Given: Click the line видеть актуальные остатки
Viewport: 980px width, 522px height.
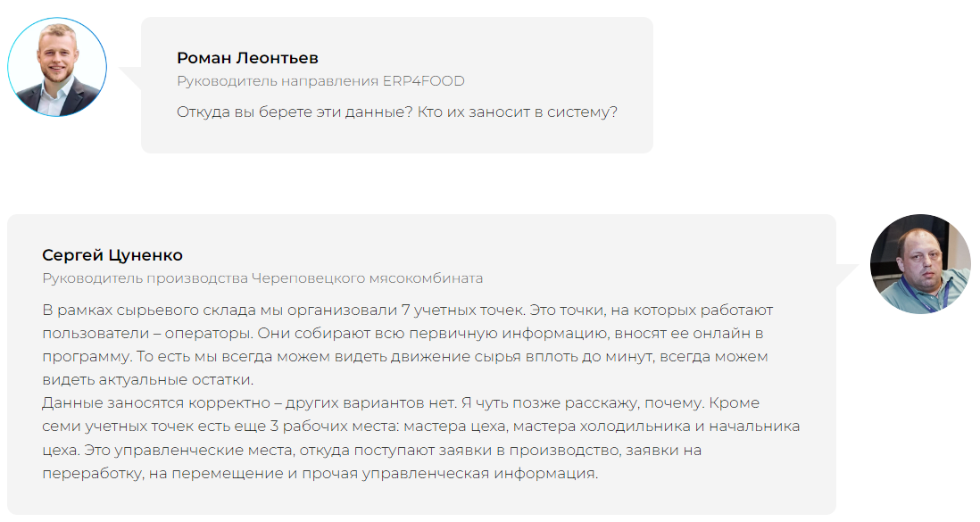Looking at the screenshot, I should [x=148, y=380].
